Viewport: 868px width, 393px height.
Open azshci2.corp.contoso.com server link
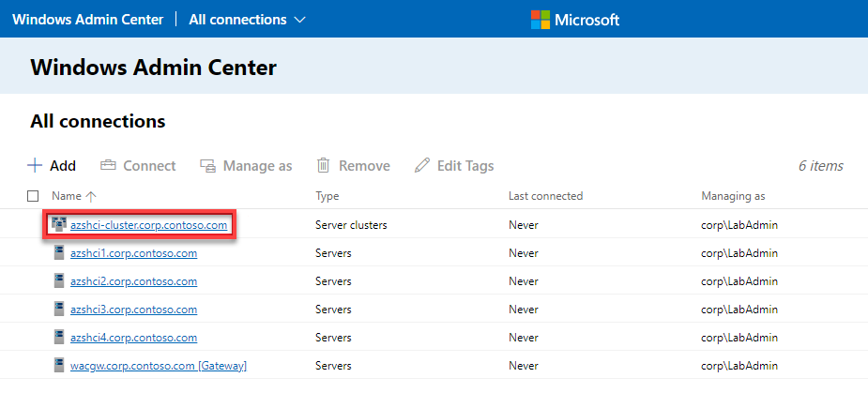click(x=134, y=281)
